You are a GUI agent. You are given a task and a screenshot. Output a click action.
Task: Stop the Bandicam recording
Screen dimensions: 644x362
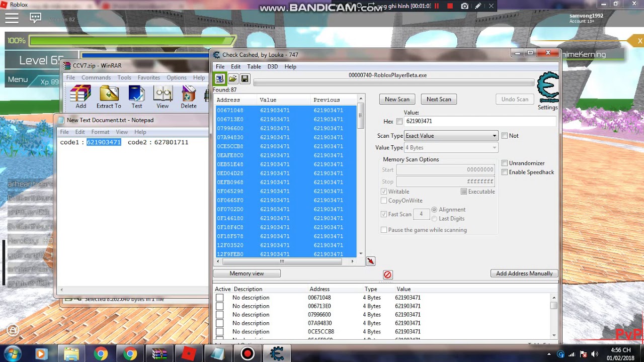[x=450, y=7]
